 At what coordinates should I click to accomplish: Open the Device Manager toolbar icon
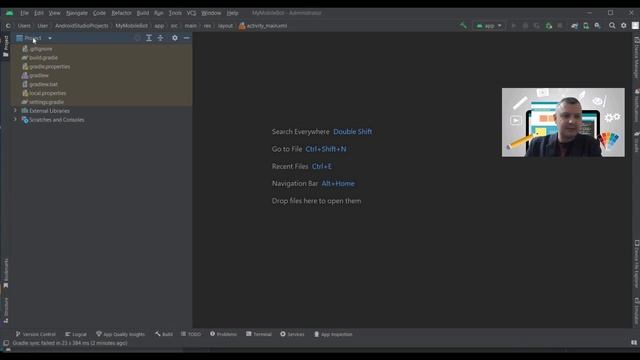[x=586, y=25]
